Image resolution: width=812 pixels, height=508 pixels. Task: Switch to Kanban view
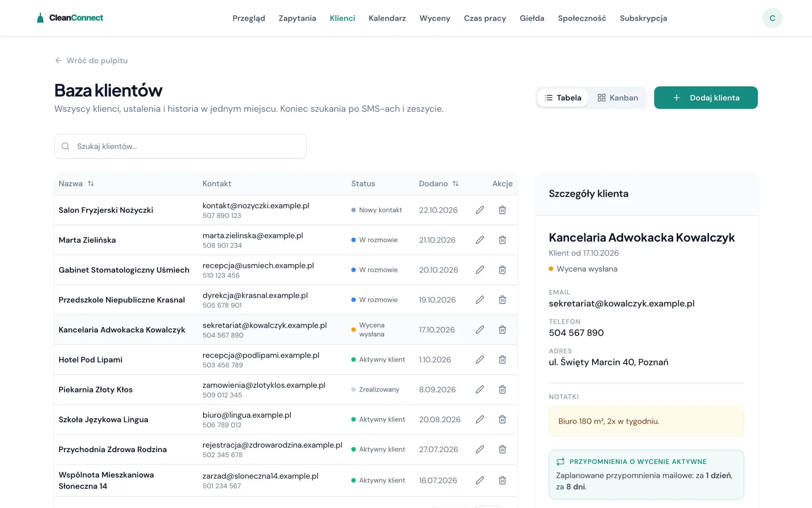click(x=617, y=98)
